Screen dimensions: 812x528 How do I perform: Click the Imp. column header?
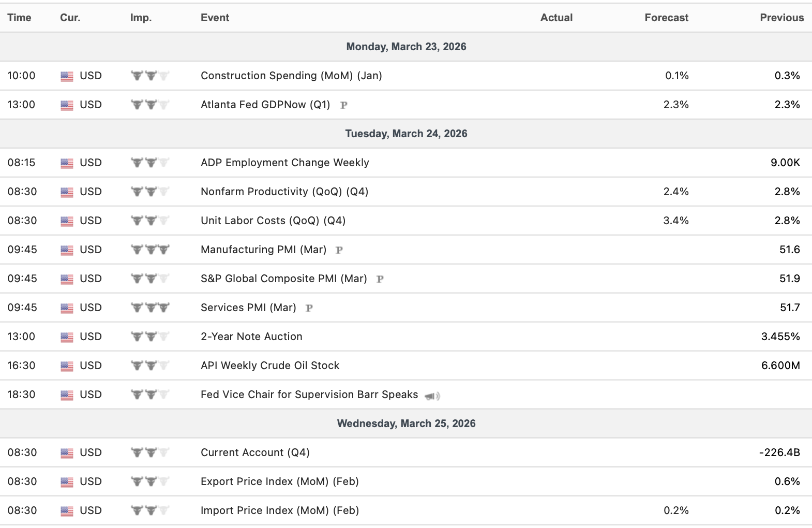click(x=141, y=18)
